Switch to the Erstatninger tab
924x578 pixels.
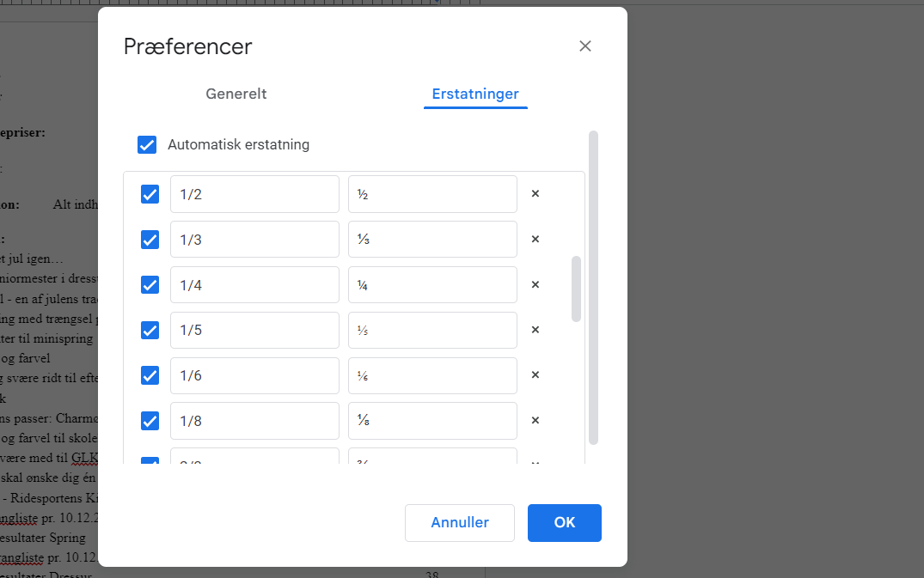(475, 94)
